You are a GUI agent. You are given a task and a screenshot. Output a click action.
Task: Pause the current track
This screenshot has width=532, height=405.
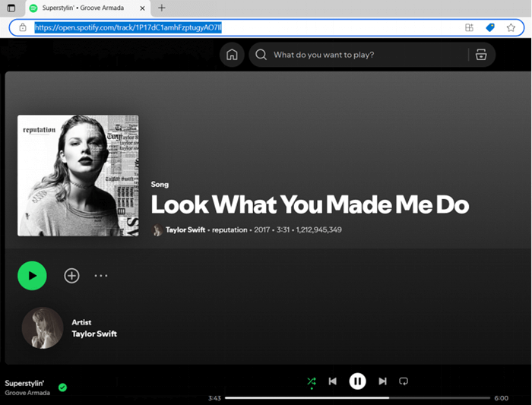358,381
